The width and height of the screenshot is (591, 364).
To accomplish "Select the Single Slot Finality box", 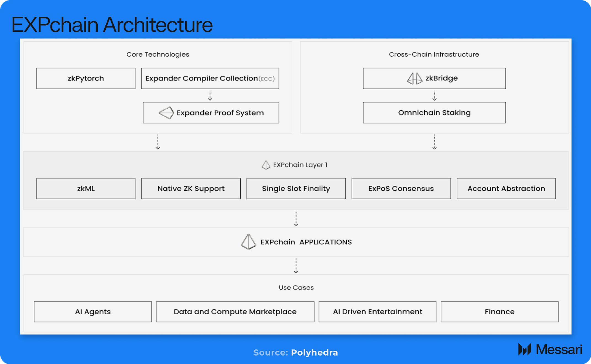I will 296,189.
